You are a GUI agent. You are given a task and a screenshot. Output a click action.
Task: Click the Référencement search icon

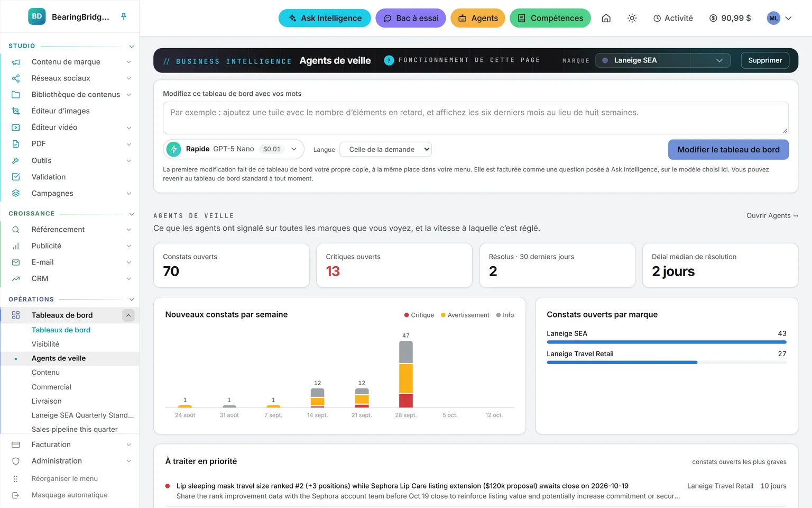(16, 230)
